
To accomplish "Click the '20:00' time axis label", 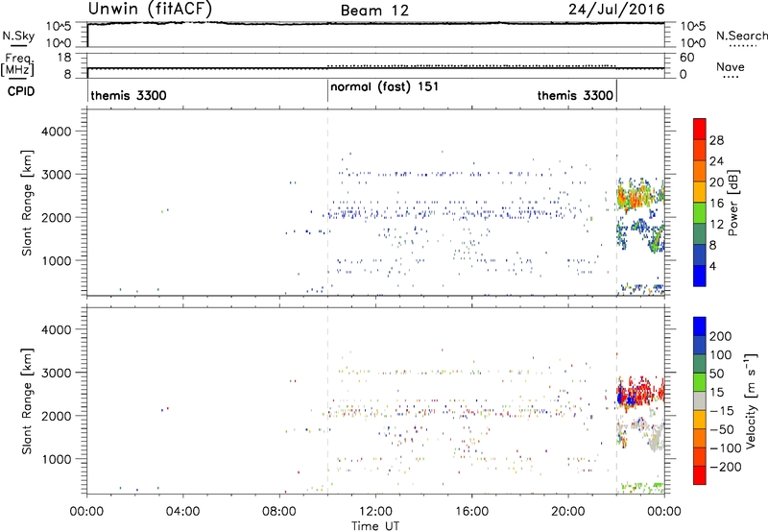I will 568,512.
